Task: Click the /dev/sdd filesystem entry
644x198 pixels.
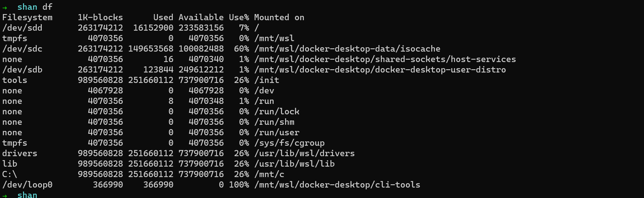Action: click(x=22, y=28)
